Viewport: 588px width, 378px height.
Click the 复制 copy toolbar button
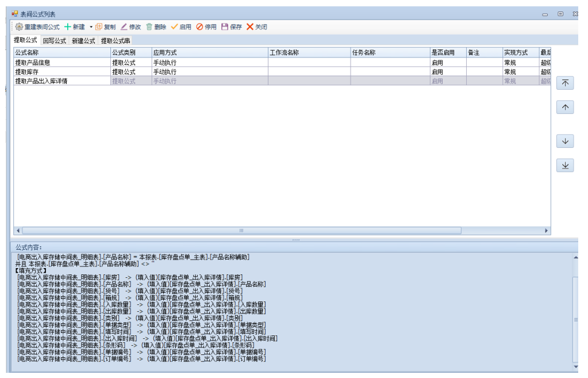(x=105, y=27)
